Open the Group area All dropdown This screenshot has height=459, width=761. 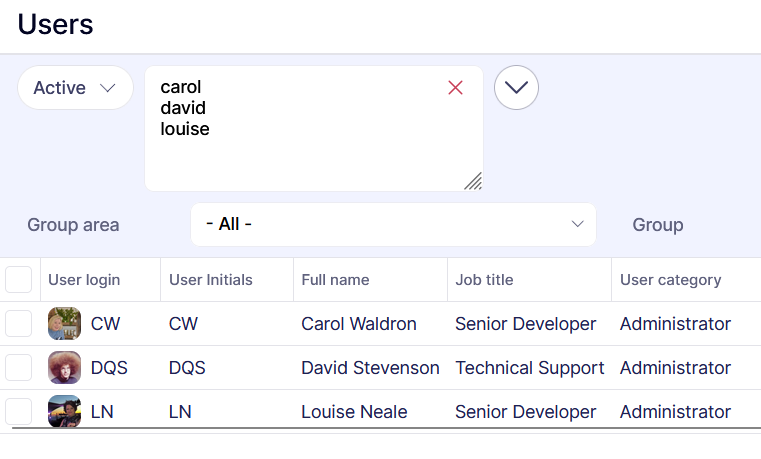tap(393, 224)
